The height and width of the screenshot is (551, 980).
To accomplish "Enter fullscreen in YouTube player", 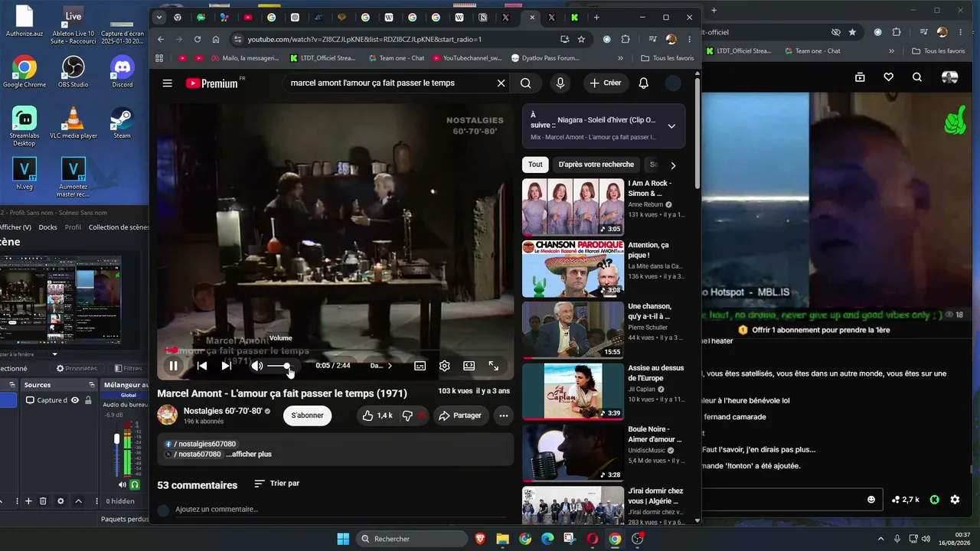I will (x=494, y=366).
